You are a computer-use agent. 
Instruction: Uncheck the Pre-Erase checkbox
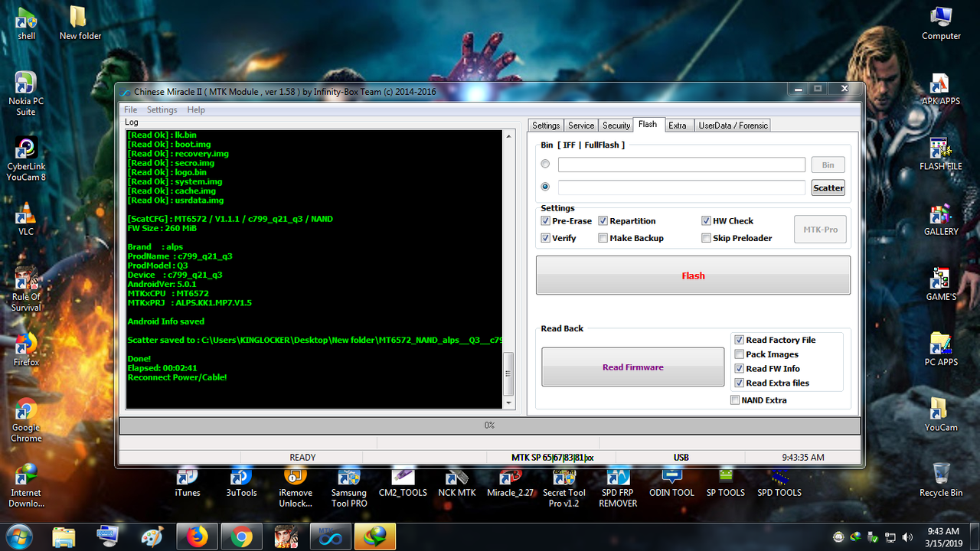545,221
